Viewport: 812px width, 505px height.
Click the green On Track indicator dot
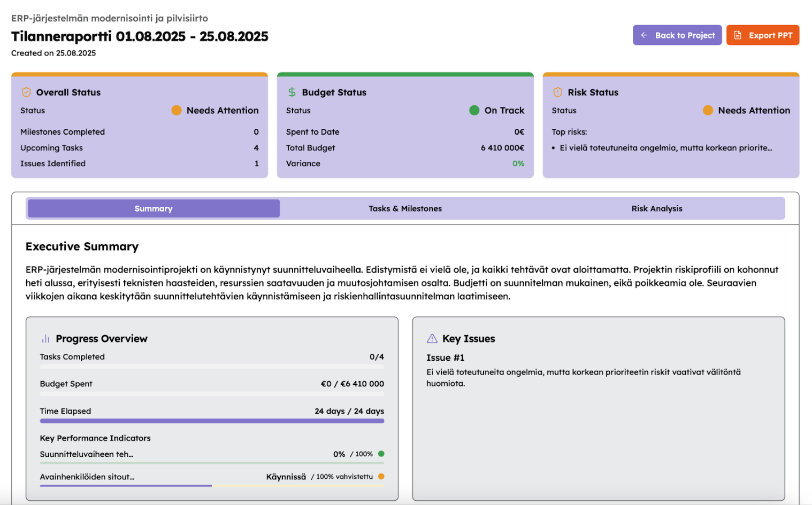(474, 111)
